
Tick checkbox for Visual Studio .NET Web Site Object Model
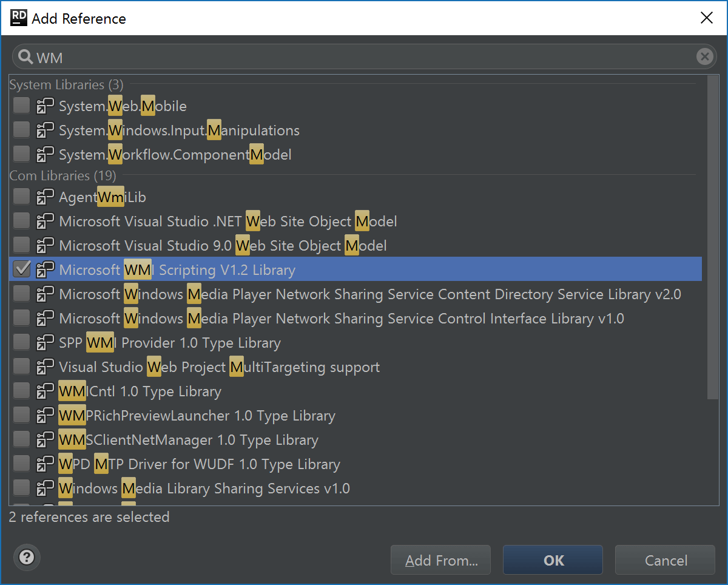22,221
